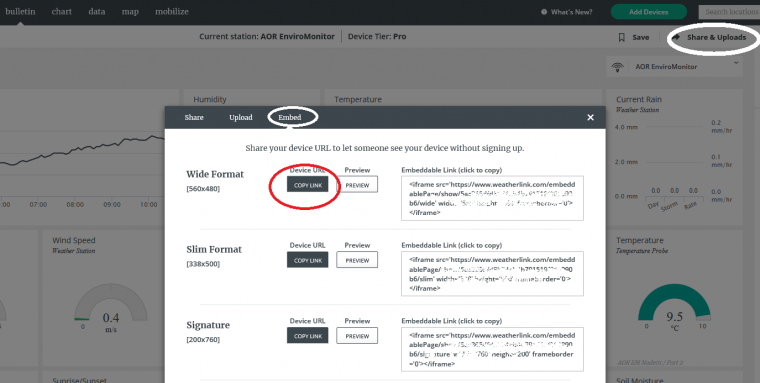
Task: Open Share & Uploads
Action: tap(716, 37)
